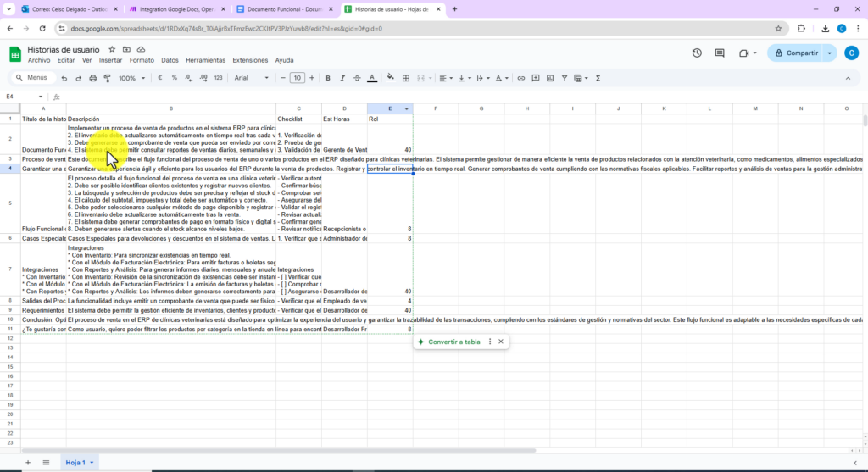Viewport: 868px width, 472px height.
Task: Open the cell borders tool
Action: [x=406, y=78]
